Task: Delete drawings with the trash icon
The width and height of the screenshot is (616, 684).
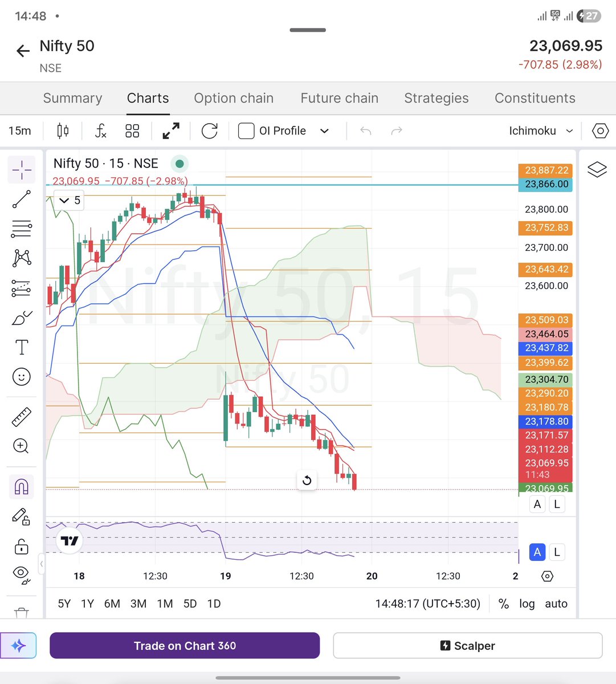Action: (22, 613)
